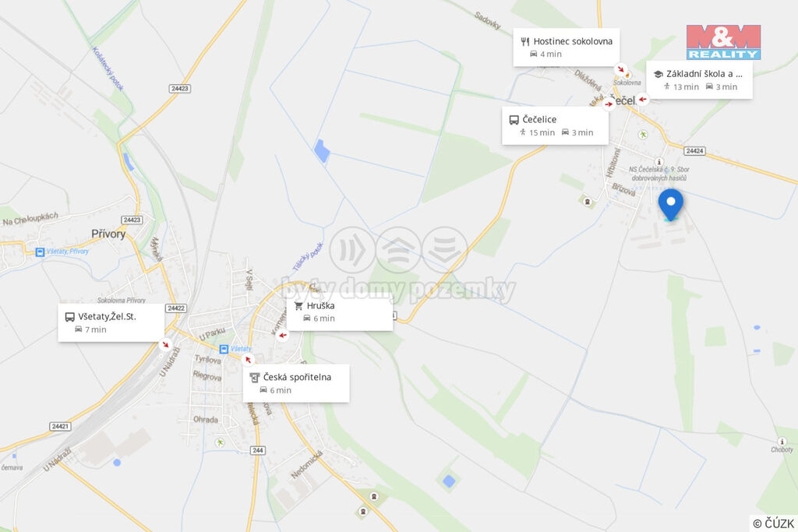798x532 pixels.
Task: Click the ČÚZK copyright attribution
Action: pyautogui.click(x=773, y=523)
